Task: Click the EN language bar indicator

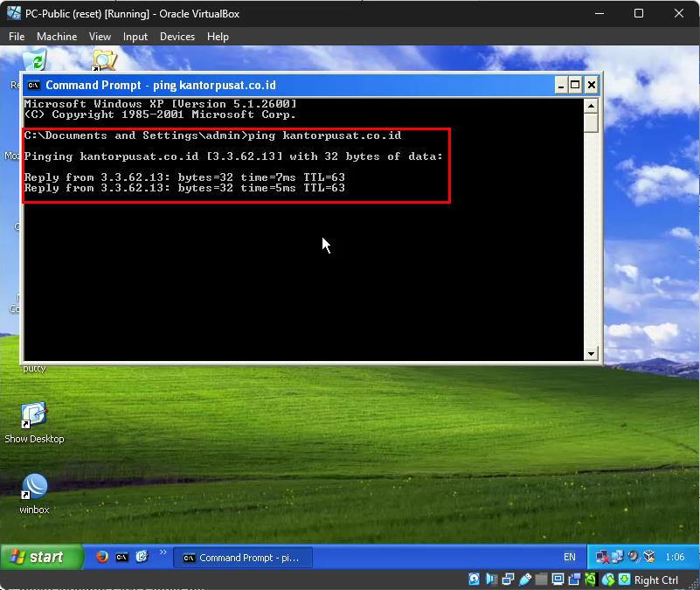Action: coord(570,558)
